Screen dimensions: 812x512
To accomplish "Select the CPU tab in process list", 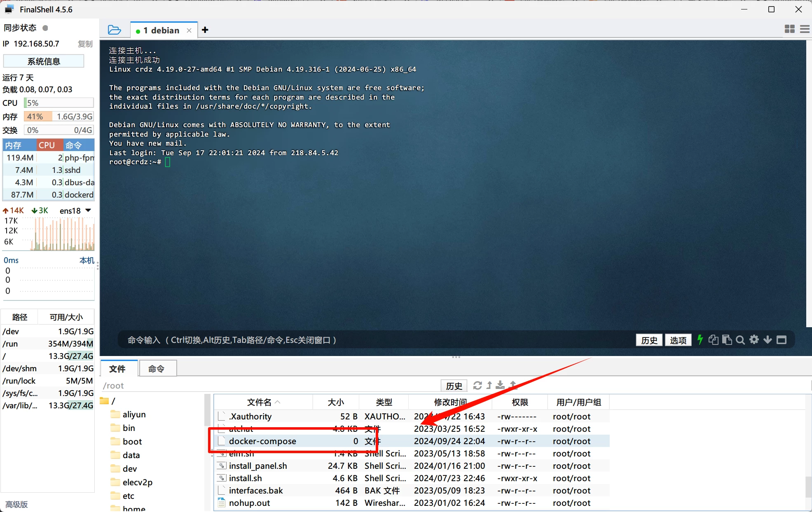I will pos(47,145).
